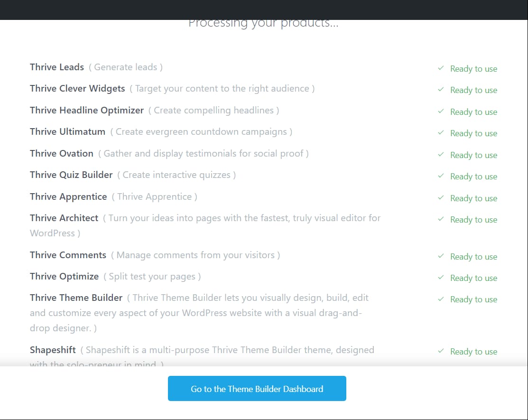Click the green check beside Thrive Headline Optimizer
The height and width of the screenshot is (420, 528).
[440, 112]
